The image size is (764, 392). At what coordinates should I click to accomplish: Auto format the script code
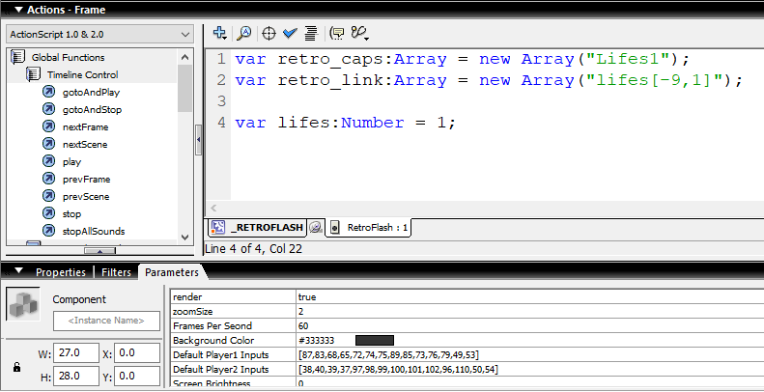(x=311, y=33)
